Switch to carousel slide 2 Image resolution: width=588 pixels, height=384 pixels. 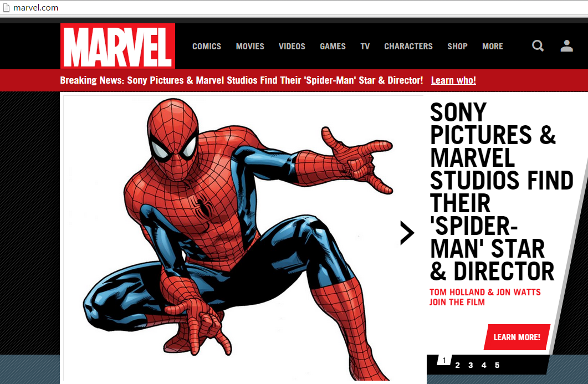pyautogui.click(x=458, y=365)
